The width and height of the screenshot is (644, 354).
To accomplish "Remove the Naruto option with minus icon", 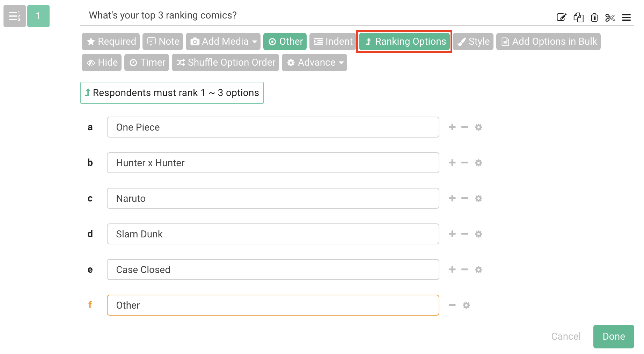I will click(464, 198).
